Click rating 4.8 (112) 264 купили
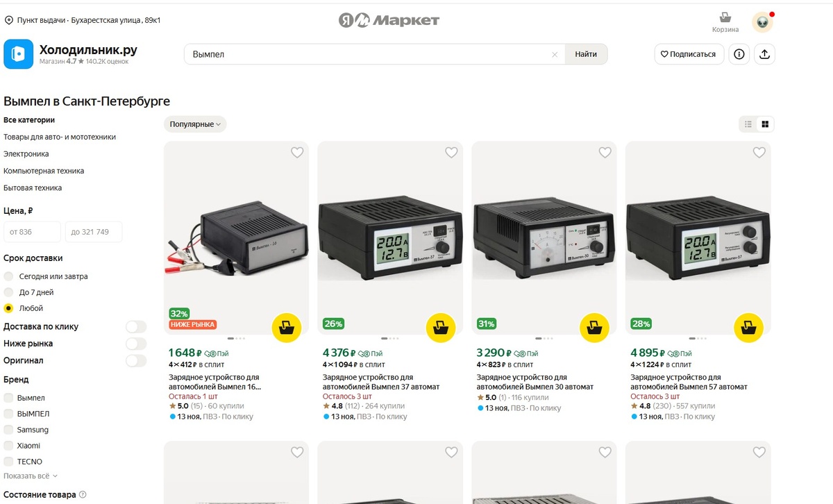Viewport: 833px width, 504px height. point(364,406)
